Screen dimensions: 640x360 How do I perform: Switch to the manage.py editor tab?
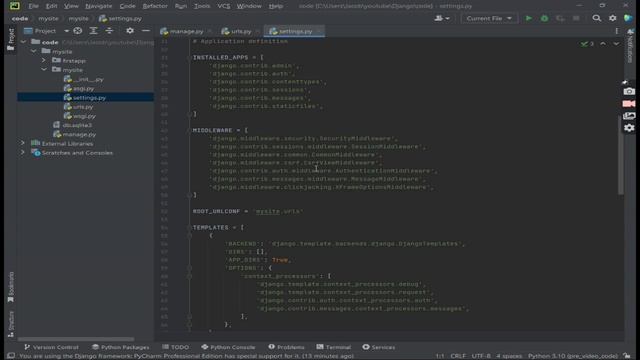pyautogui.click(x=186, y=31)
